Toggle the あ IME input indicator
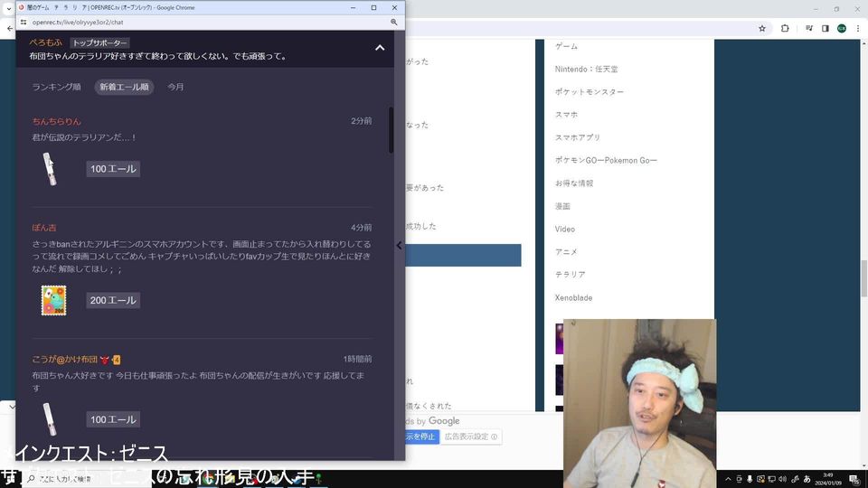This screenshot has width=868, height=488. coord(807,479)
